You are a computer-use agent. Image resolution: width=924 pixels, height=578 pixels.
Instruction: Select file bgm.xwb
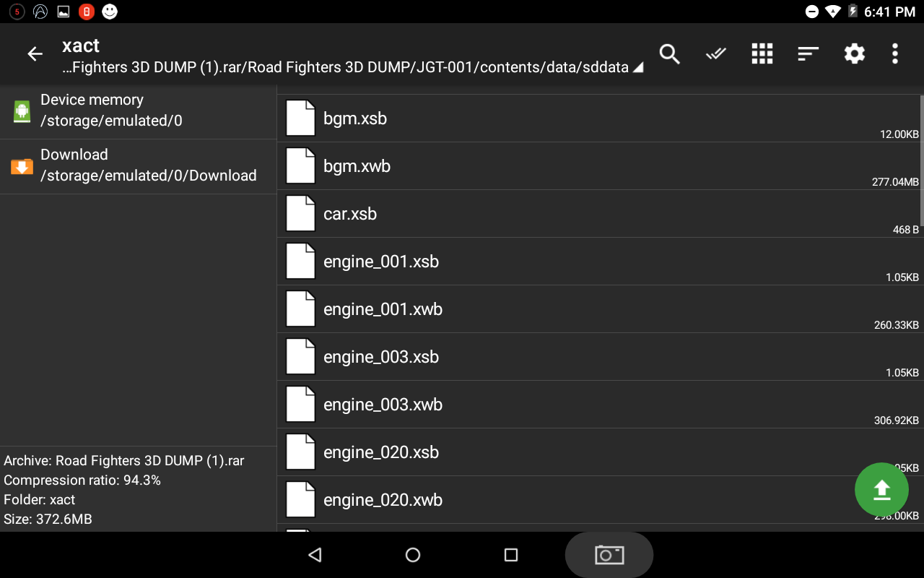pyautogui.click(x=599, y=166)
